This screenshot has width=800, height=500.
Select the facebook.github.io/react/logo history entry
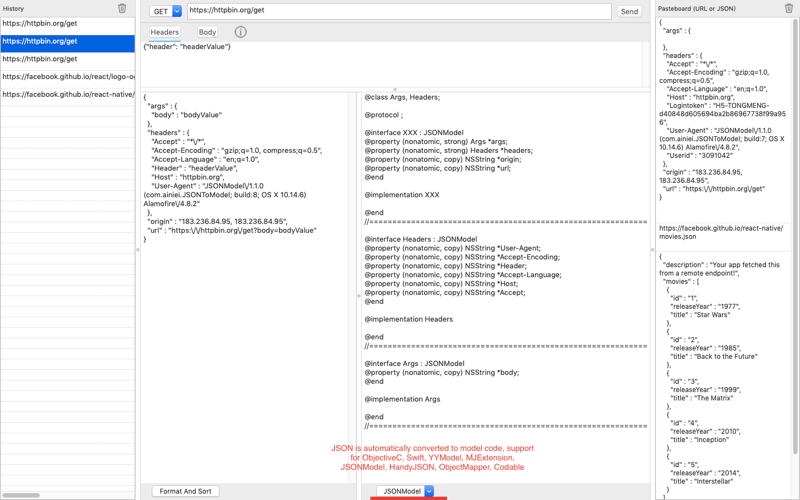(67, 77)
